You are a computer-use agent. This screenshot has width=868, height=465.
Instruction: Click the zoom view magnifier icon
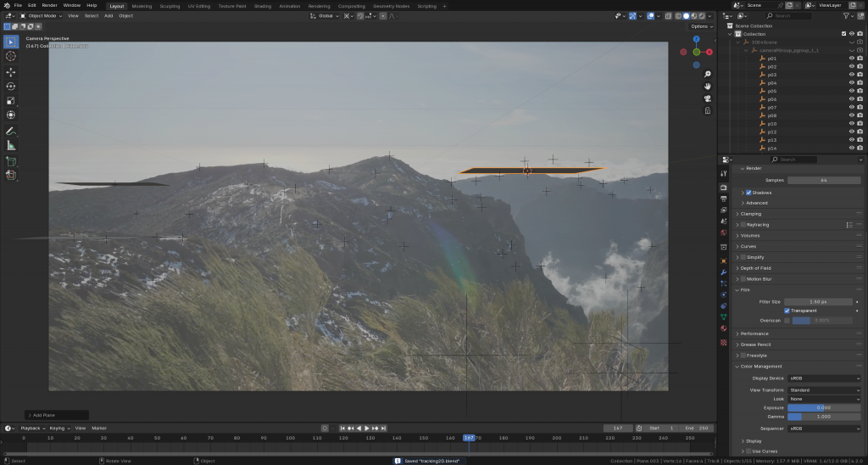click(708, 75)
